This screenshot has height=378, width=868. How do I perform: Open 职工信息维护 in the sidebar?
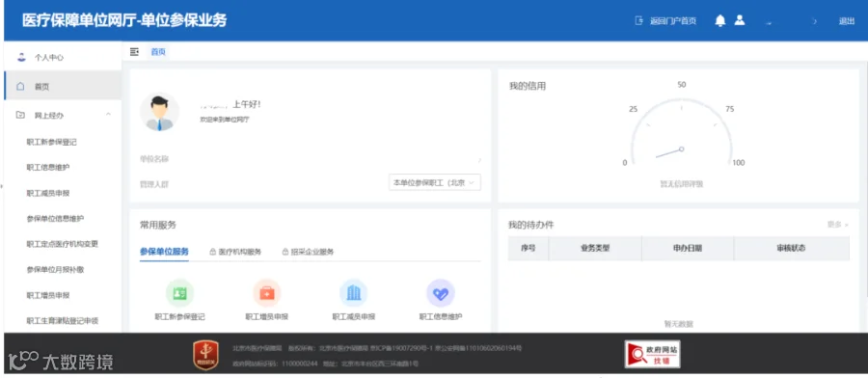click(x=48, y=167)
